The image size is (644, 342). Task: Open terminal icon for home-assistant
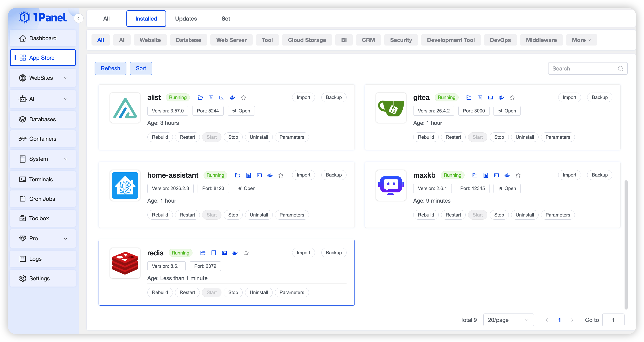click(259, 175)
